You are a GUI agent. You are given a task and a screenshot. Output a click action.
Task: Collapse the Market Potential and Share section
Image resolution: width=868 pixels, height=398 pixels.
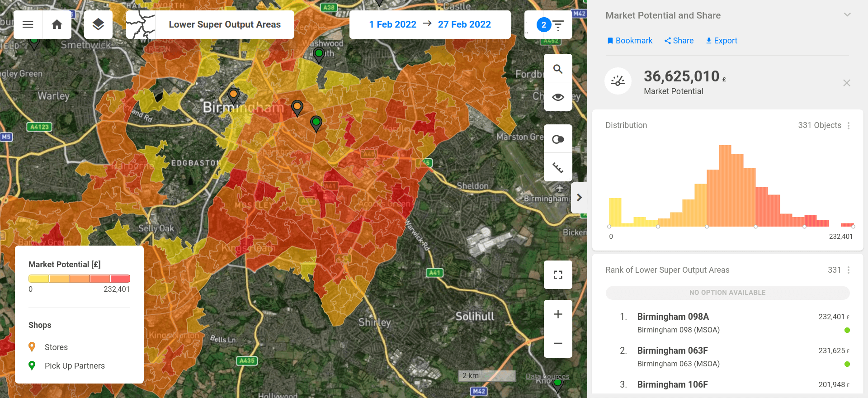click(847, 15)
